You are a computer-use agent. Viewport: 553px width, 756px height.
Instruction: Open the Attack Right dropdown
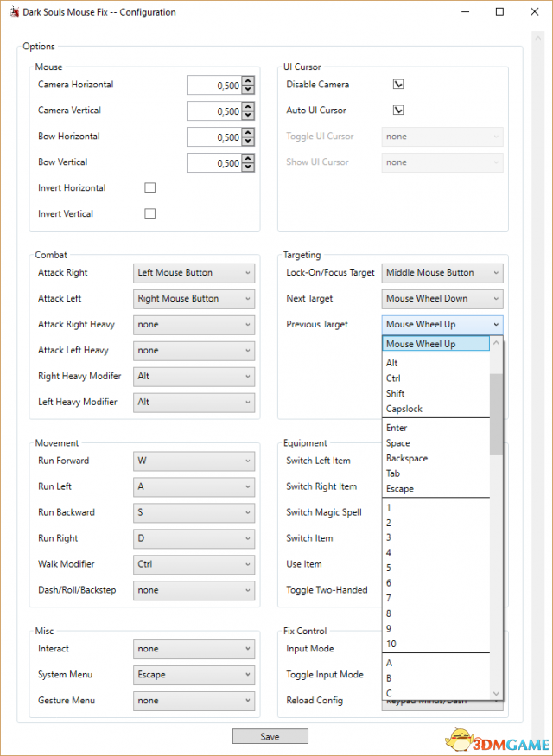194,273
